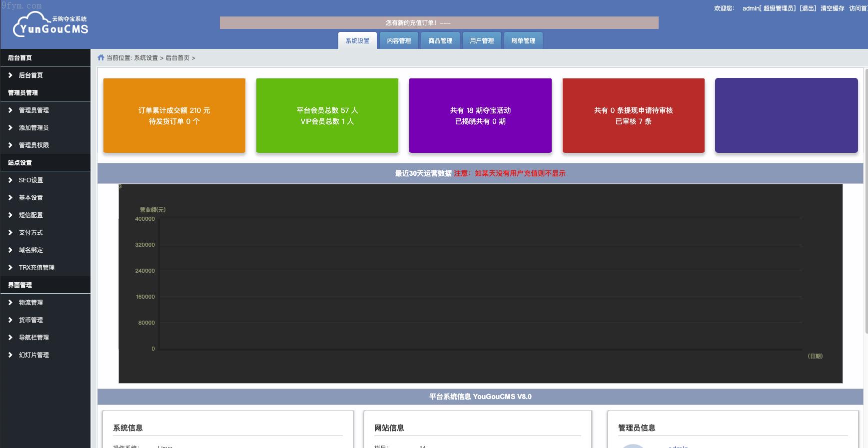Click the 退出 logout link
The image size is (868, 448).
tap(808, 8)
